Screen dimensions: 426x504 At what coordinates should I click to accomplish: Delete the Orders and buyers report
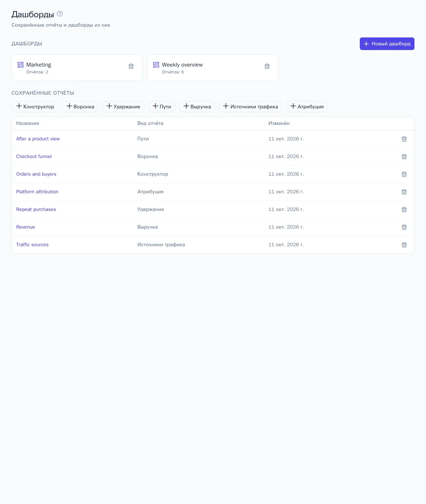coord(404,174)
